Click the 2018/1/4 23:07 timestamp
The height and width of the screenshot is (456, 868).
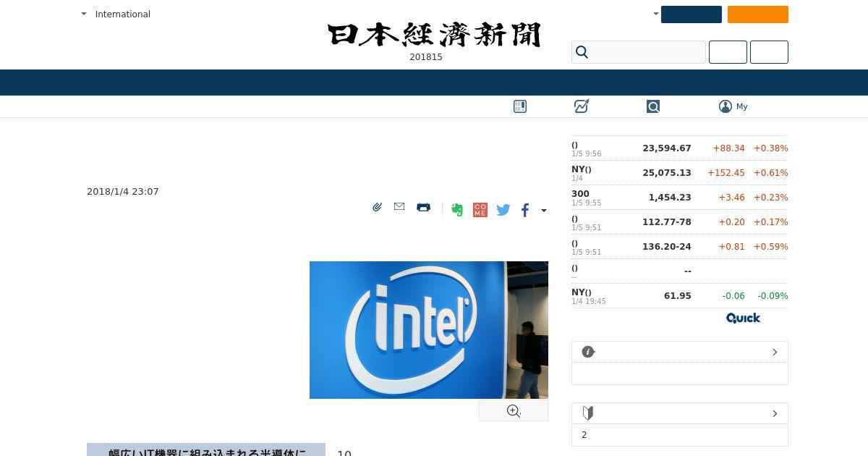coord(123,192)
